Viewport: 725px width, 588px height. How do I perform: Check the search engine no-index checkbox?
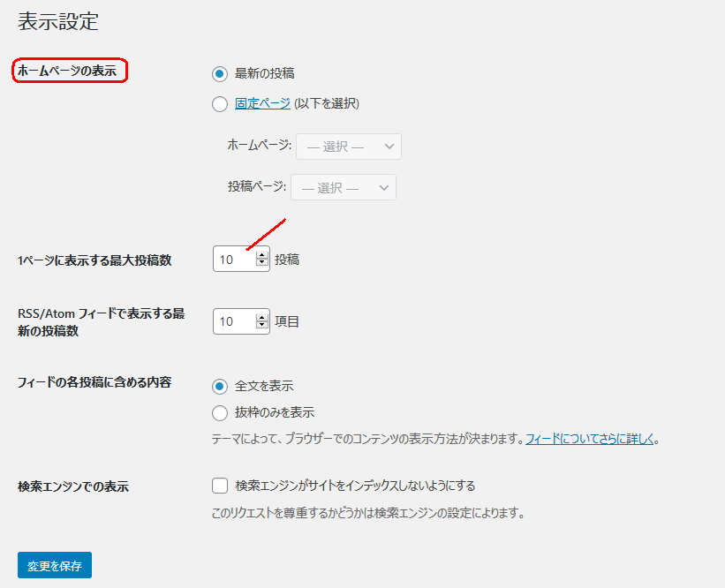point(220,486)
